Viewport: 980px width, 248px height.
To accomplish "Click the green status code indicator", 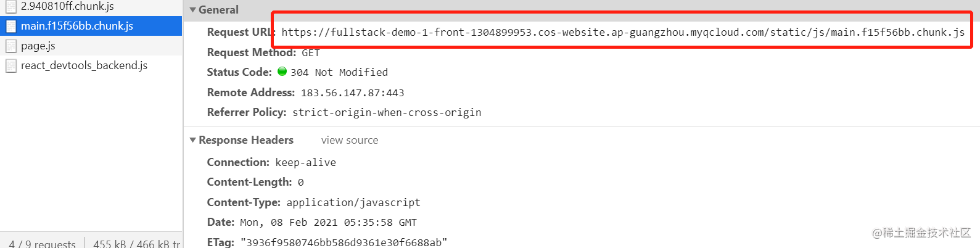I will tap(282, 72).
